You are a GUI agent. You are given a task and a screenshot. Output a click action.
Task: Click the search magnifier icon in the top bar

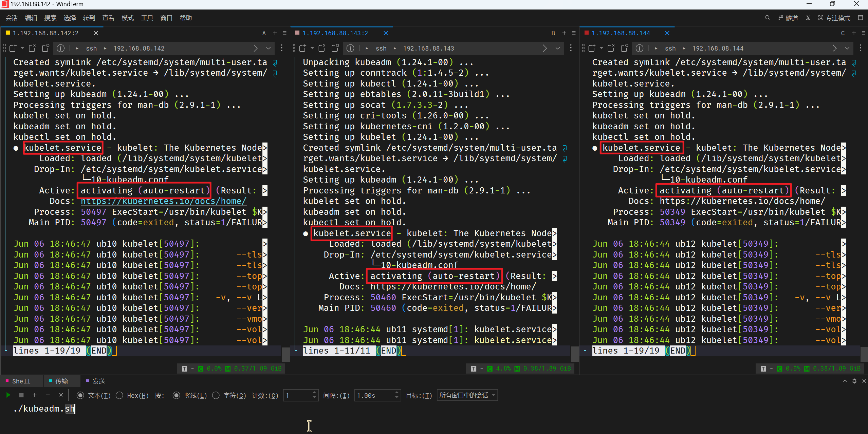[x=768, y=18]
